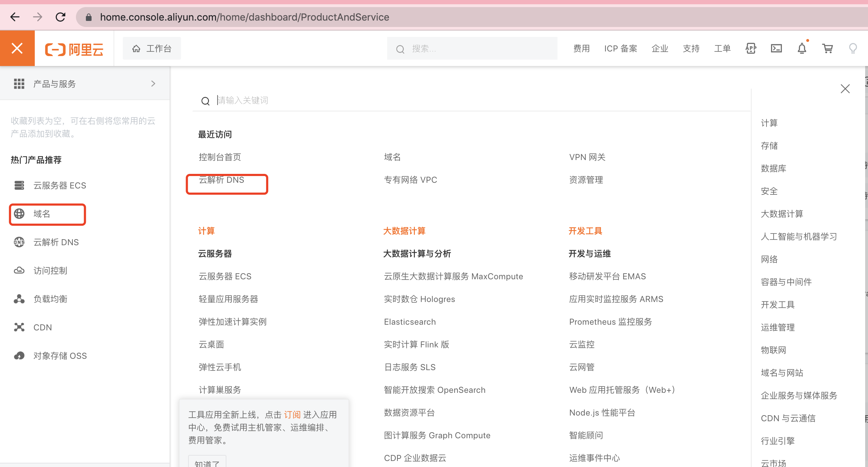This screenshot has height=467, width=868.
Task: Close the side menu with the orange X
Action: pos(17,48)
